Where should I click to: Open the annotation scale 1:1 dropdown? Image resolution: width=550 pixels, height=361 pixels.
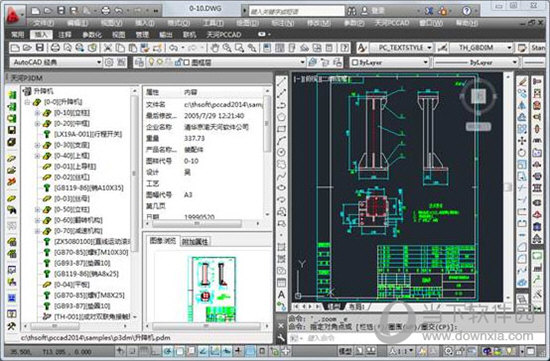coord(411,350)
